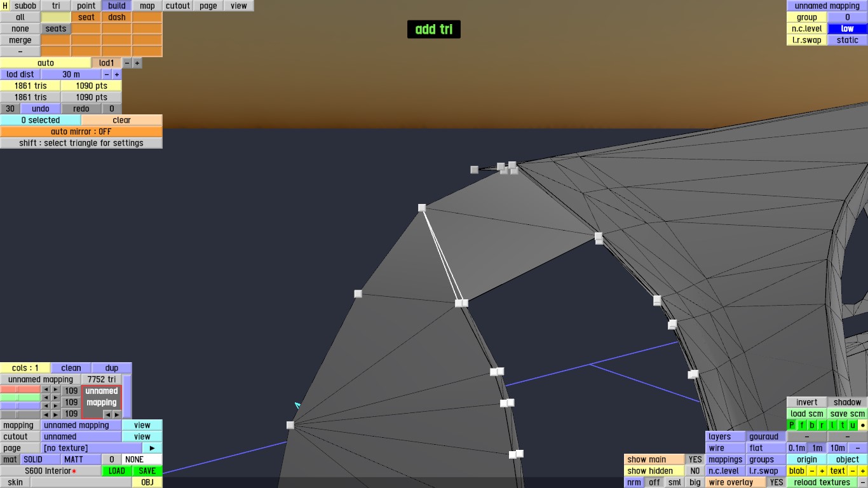The height and width of the screenshot is (488, 868).
Task: Increase blue colour with its right arrow
Action: coord(56,406)
